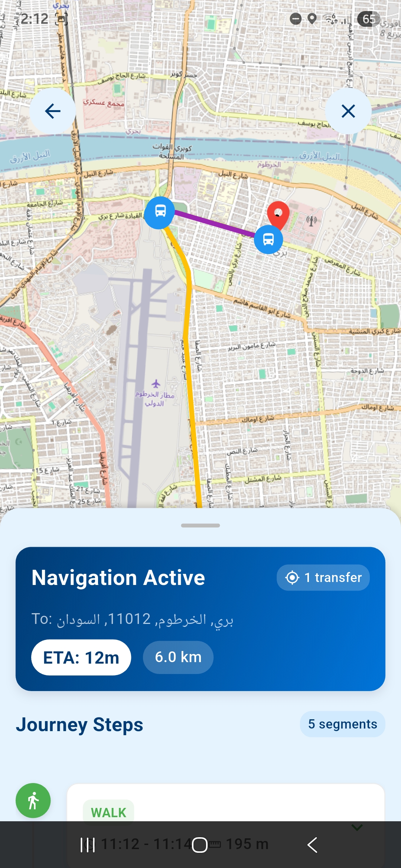Tap the Khartoum airport plane icon

tap(156, 384)
